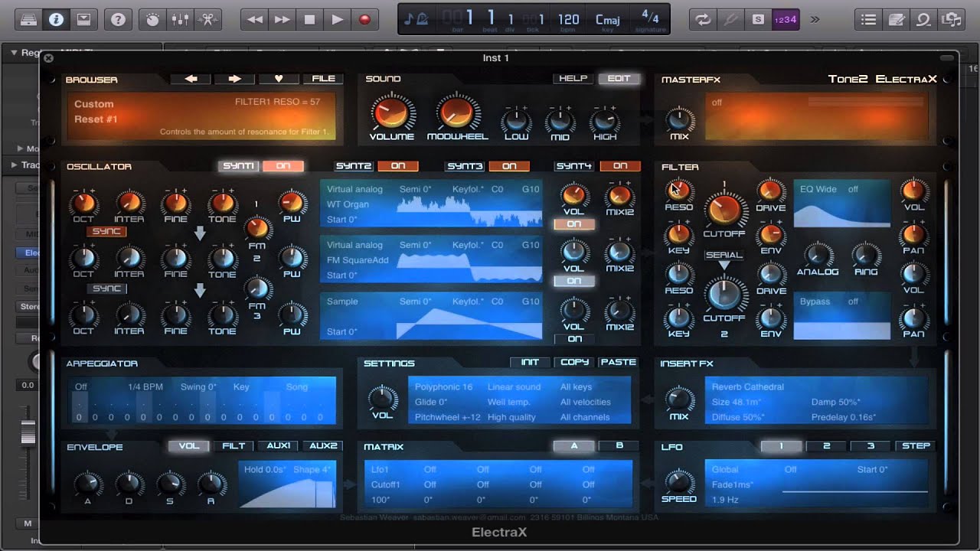This screenshot has height=551, width=980.
Task: Show the Mixer using the faders icon
Action: (x=180, y=19)
